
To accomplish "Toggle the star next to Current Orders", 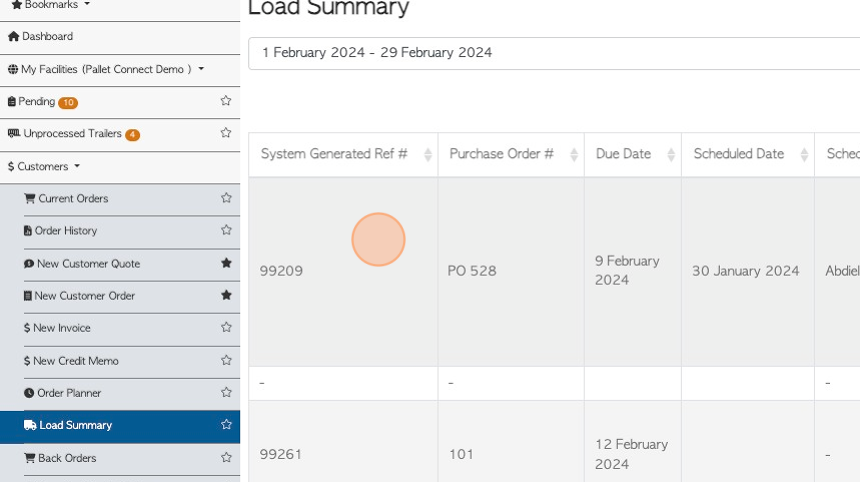I will click(x=226, y=198).
